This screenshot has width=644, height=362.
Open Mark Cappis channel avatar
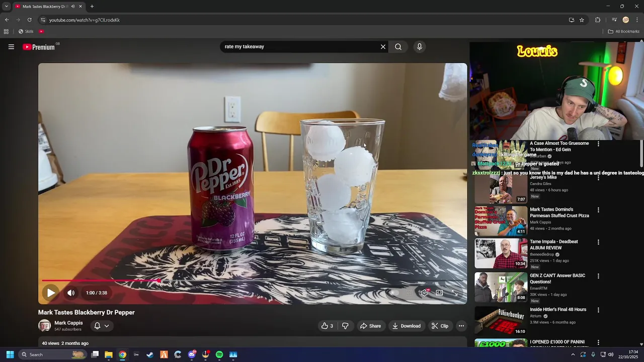coord(45,326)
